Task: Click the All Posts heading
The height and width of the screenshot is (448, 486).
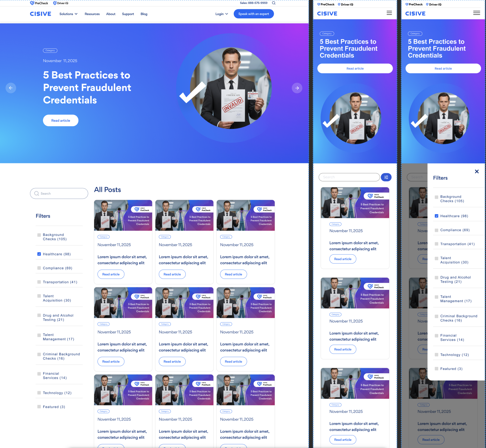Action: click(x=107, y=190)
